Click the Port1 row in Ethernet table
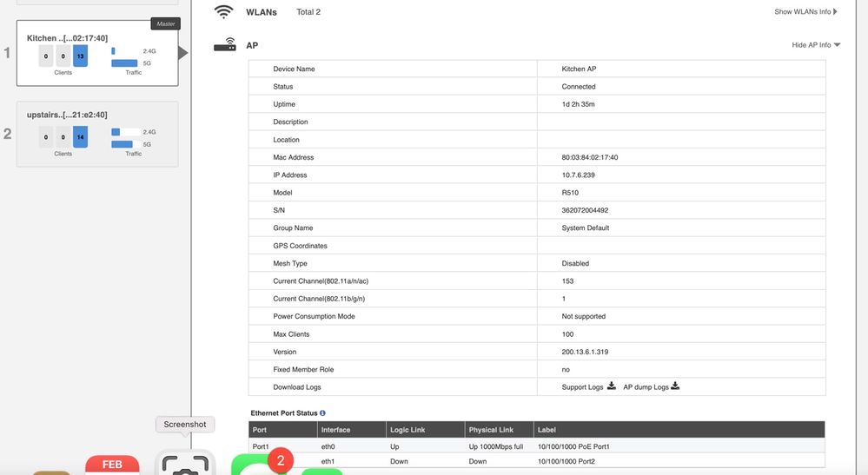The width and height of the screenshot is (868, 475). [x=536, y=446]
